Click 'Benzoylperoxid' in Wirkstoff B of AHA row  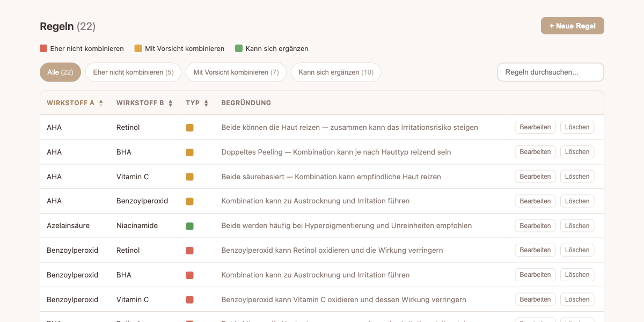142,201
